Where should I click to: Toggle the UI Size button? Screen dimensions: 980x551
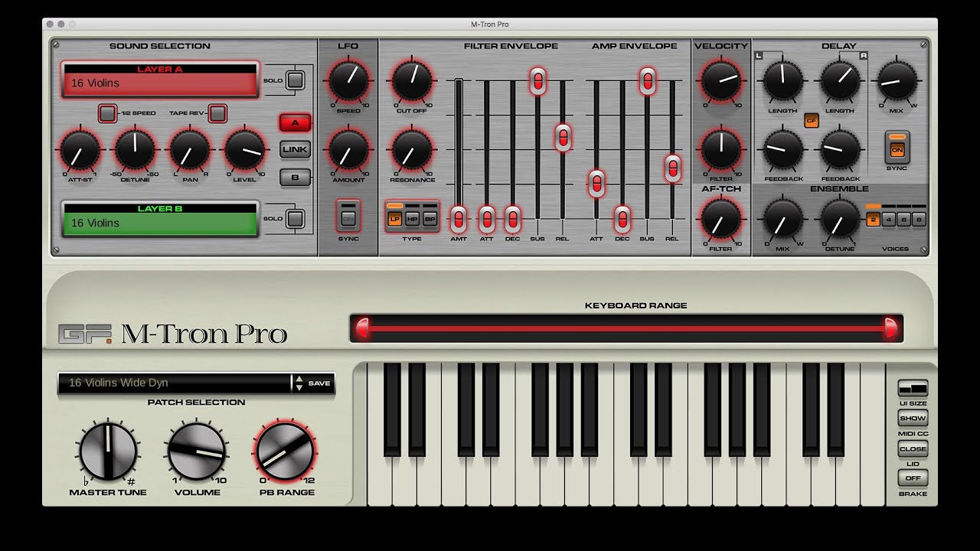tap(913, 389)
